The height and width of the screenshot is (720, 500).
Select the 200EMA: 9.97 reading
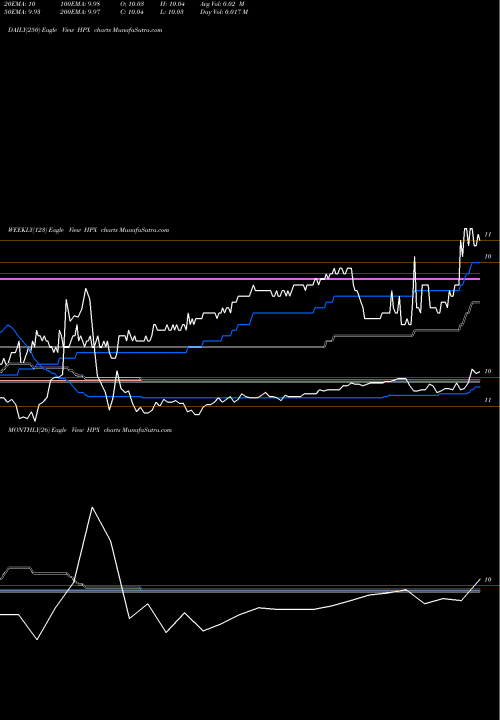coord(80,12)
